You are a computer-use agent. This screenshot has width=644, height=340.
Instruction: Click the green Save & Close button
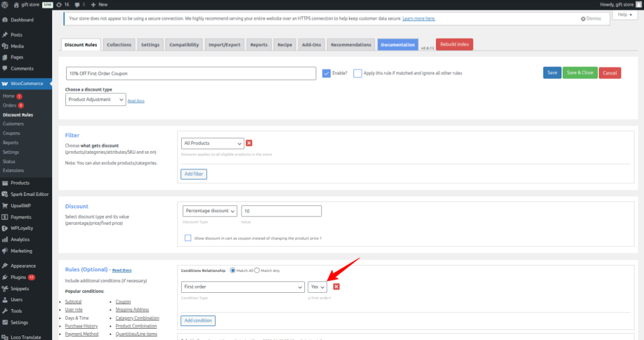coord(580,73)
